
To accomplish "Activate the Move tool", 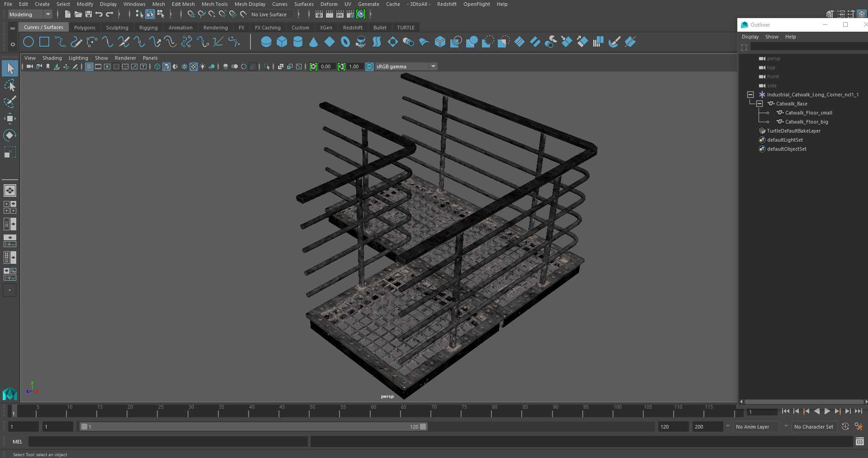I will 10,119.
